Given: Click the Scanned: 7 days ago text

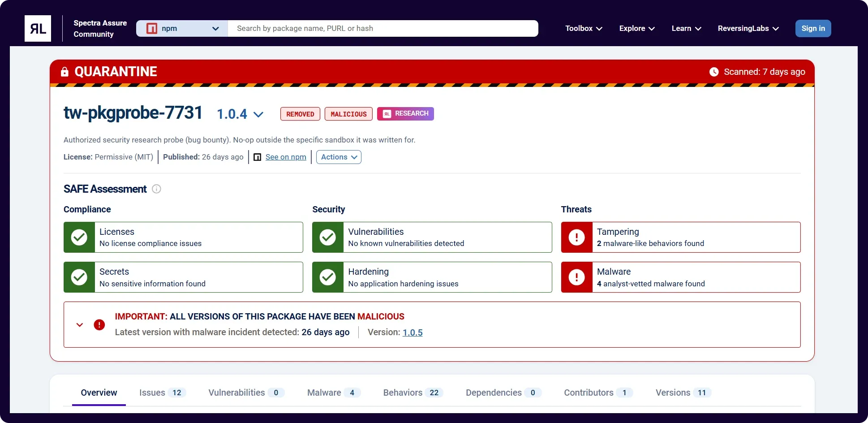Looking at the screenshot, I should coord(765,72).
